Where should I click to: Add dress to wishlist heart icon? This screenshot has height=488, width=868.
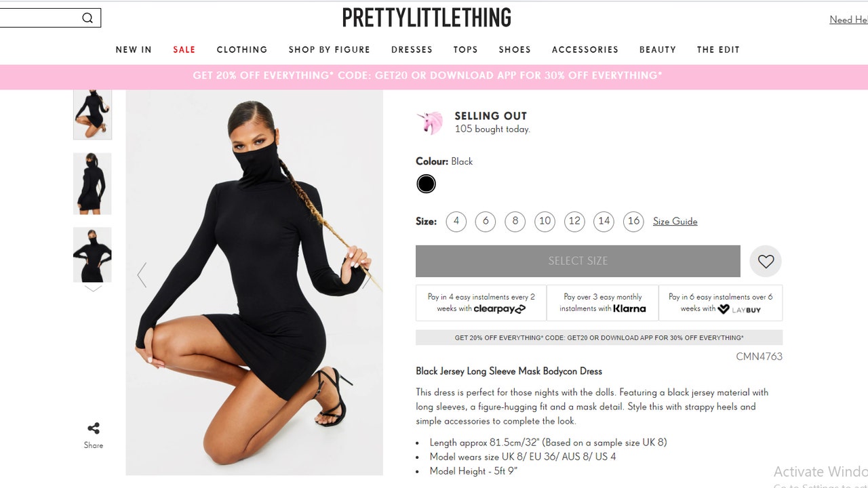coord(766,261)
